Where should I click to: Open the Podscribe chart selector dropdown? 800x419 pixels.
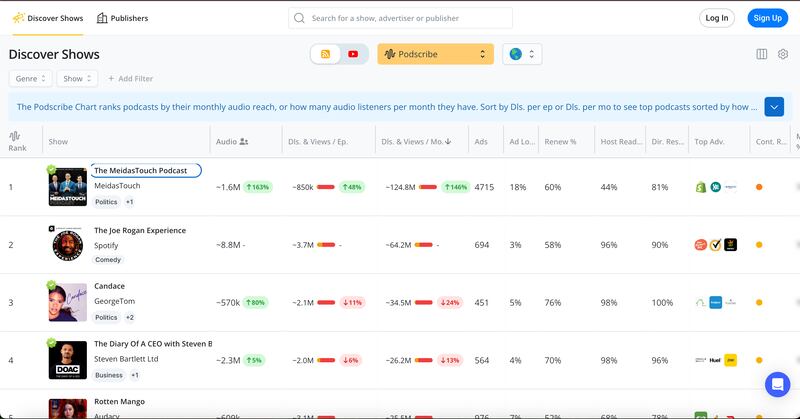[435, 54]
